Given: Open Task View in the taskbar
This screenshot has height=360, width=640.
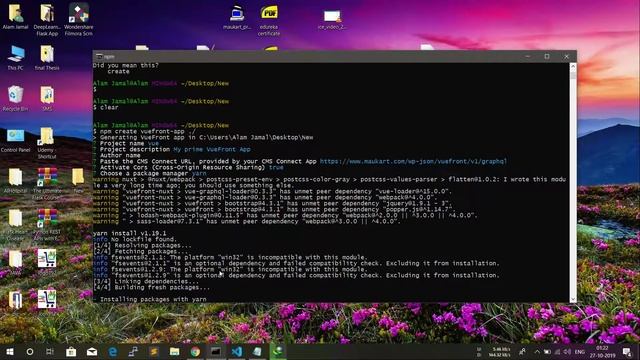Looking at the screenshot, I should click(x=50, y=351).
